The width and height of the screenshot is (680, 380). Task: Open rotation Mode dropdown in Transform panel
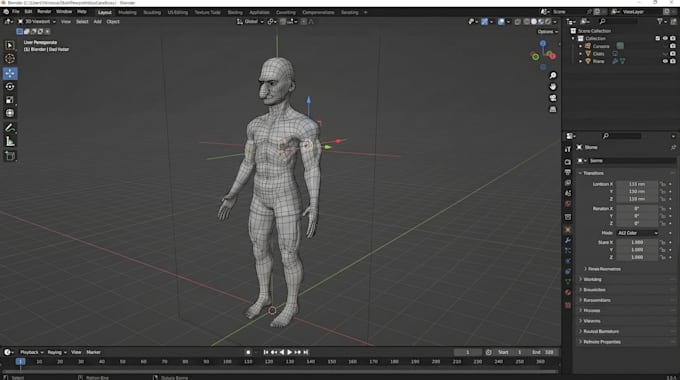[637, 233]
